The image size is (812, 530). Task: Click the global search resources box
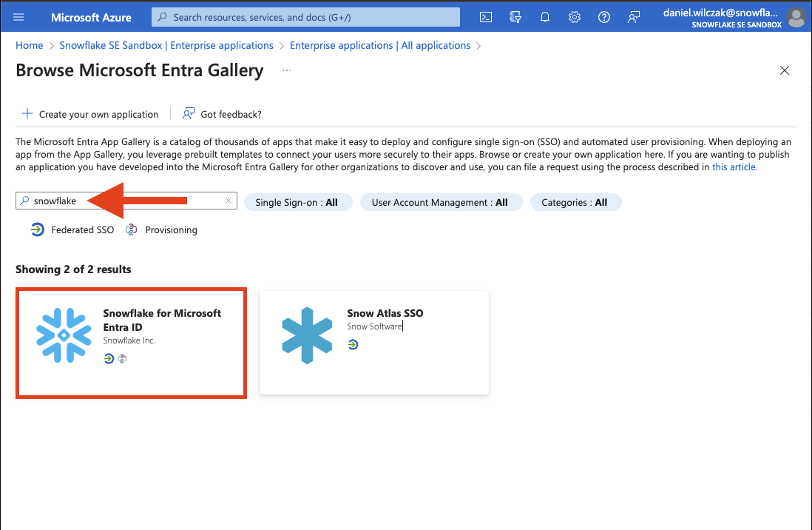click(305, 17)
